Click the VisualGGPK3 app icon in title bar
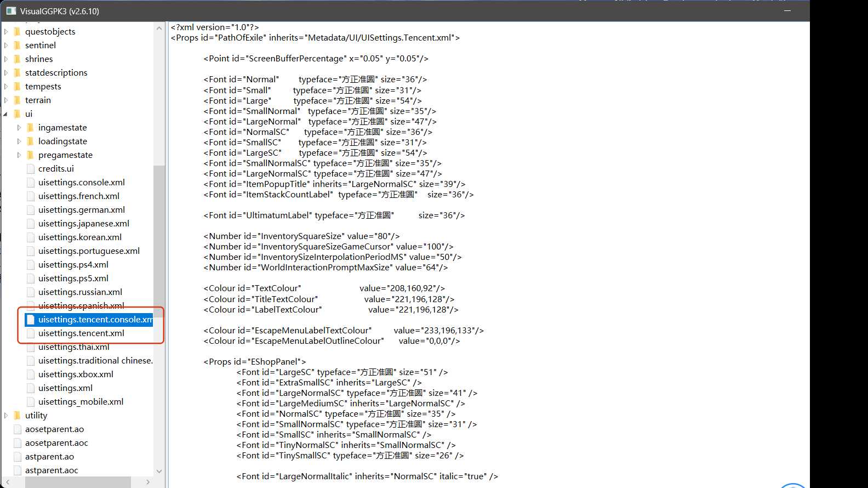Screen dimensions: 868x488 pyautogui.click(x=11, y=11)
